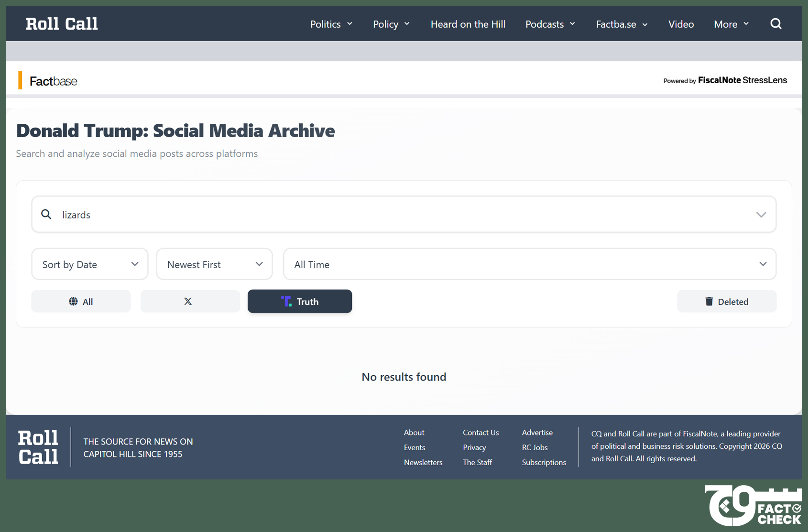Open the Newest First order dropdown
The height and width of the screenshot is (532, 808).
pyautogui.click(x=214, y=264)
